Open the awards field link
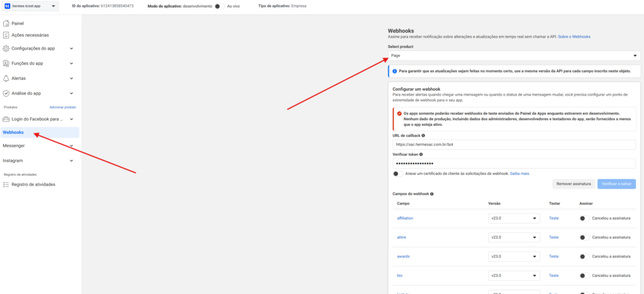Viewport: 644px width, 294px height. point(404,256)
